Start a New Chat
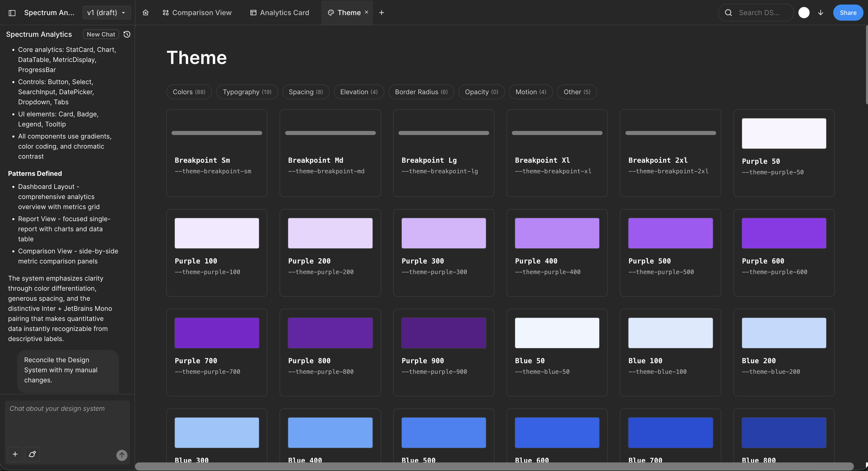The image size is (868, 471). 101,34
